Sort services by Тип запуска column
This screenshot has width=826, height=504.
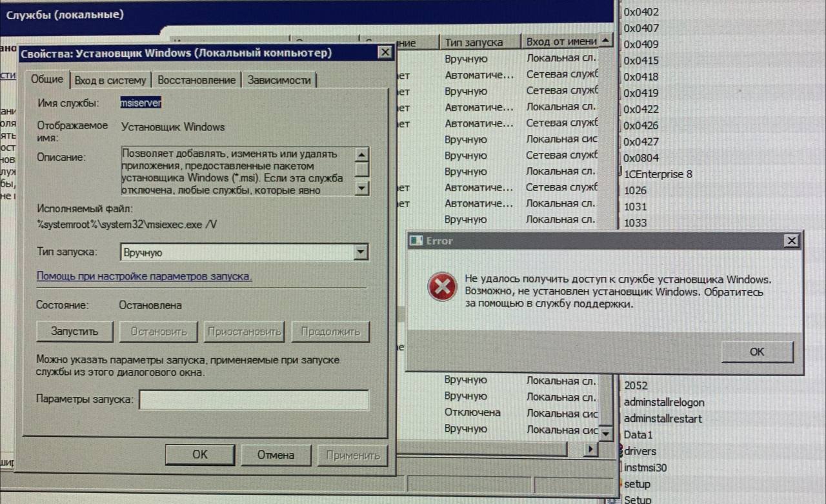pyautogui.click(x=480, y=42)
